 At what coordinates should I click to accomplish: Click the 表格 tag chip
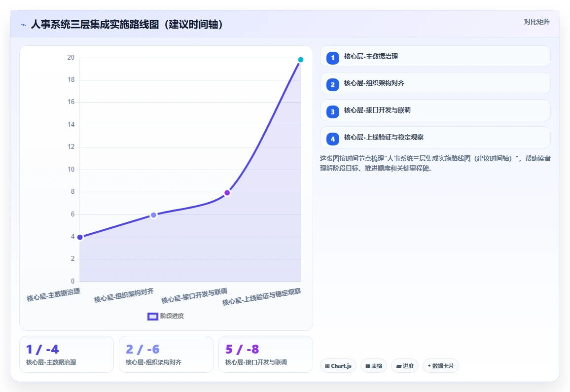(374, 366)
